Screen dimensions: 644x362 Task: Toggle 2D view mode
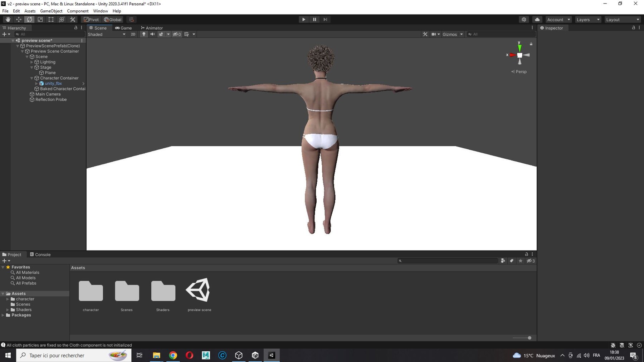[133, 34]
